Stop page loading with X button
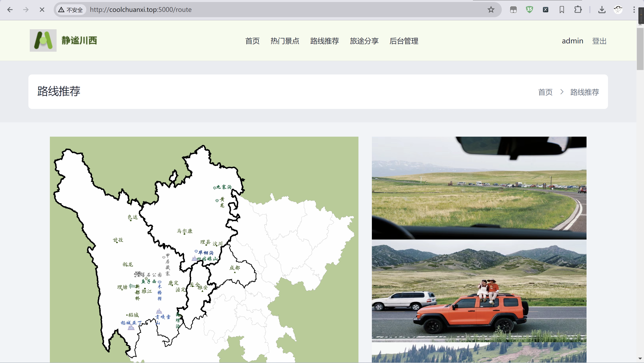This screenshot has width=644, height=363. pyautogui.click(x=42, y=10)
